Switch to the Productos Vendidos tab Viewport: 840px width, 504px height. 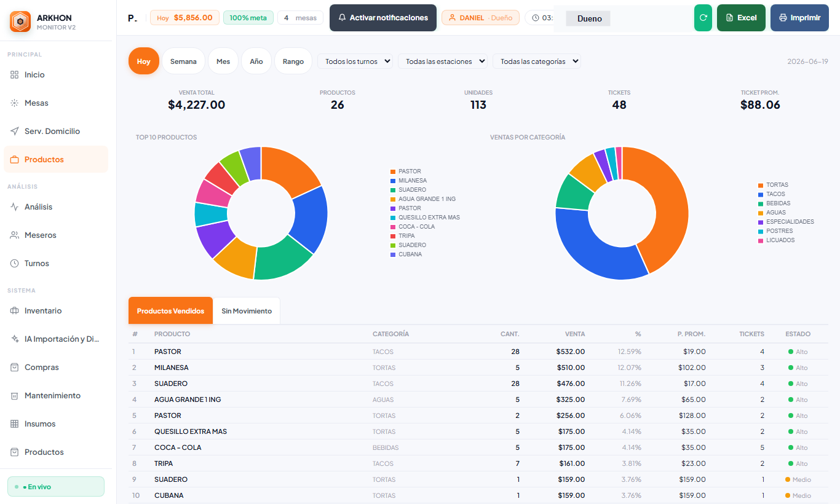170,310
